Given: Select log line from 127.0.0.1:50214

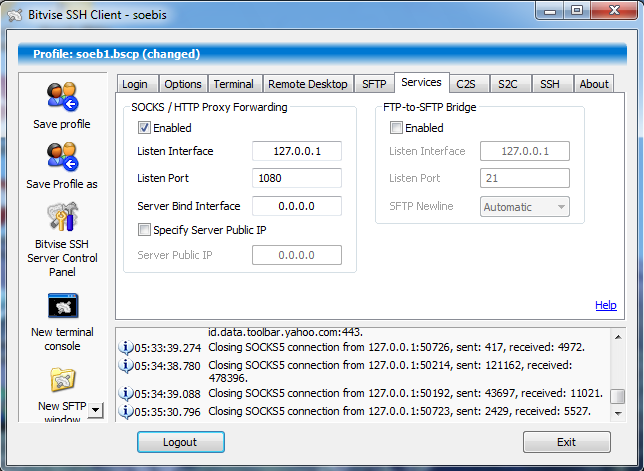Looking at the screenshot, I should (390, 371).
